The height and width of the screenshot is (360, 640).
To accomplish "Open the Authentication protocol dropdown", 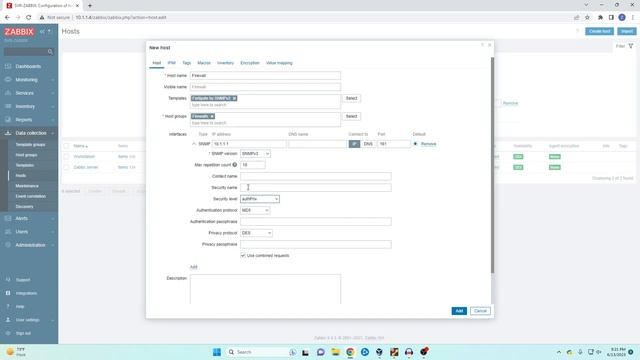I will (255, 210).
